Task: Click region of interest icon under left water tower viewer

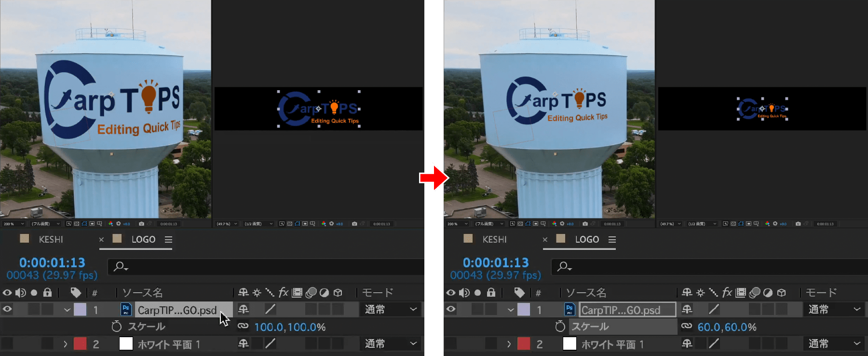Action: tap(92, 224)
